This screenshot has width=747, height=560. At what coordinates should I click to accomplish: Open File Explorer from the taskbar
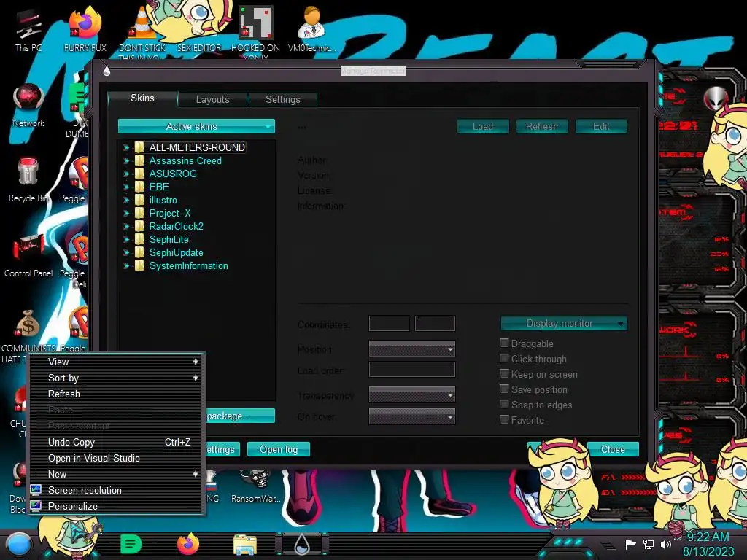tap(245, 545)
